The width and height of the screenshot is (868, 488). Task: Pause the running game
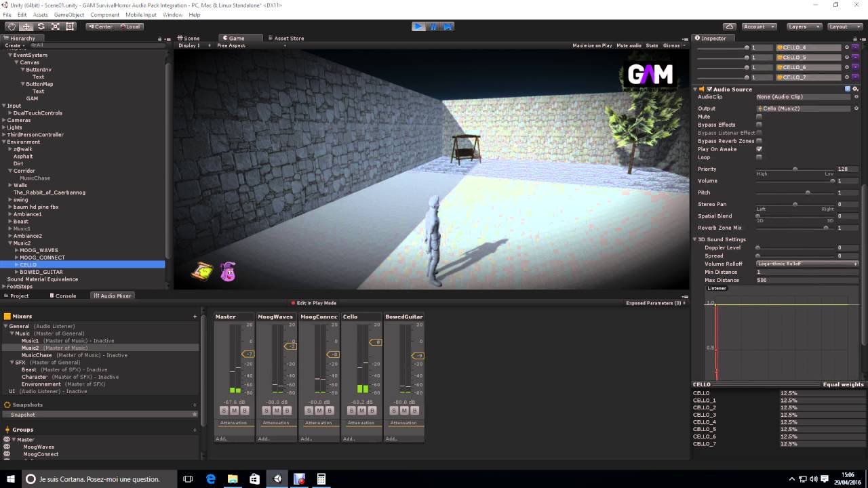[433, 26]
